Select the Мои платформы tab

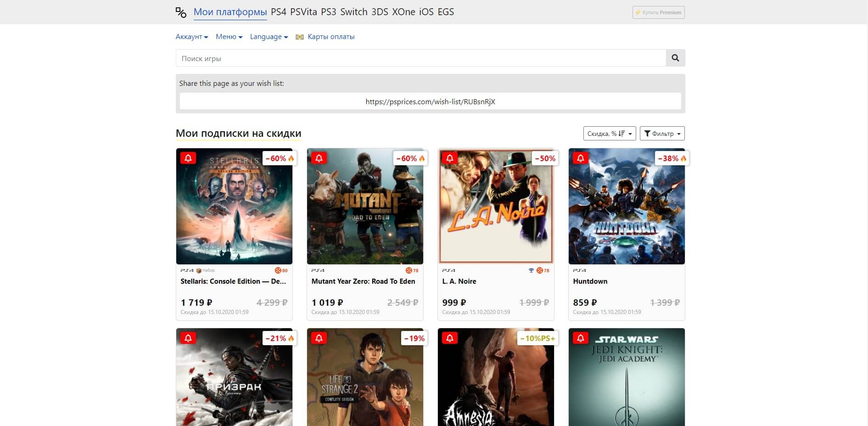(x=230, y=12)
